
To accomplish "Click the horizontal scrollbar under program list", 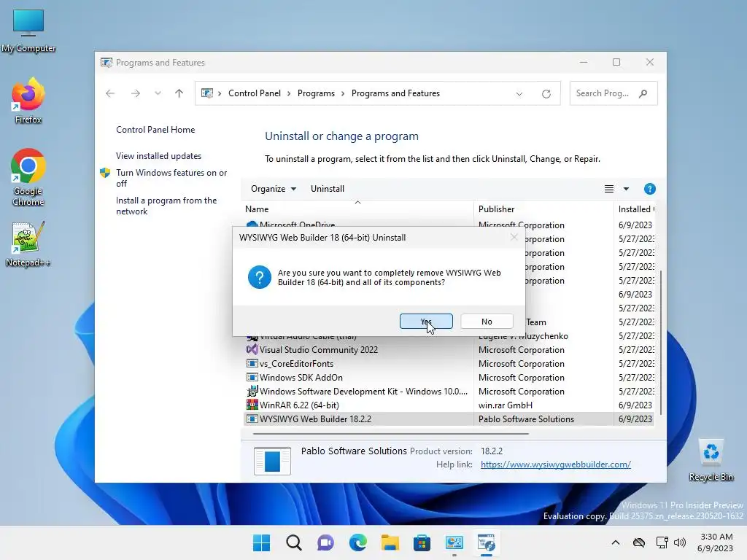I will [391, 434].
